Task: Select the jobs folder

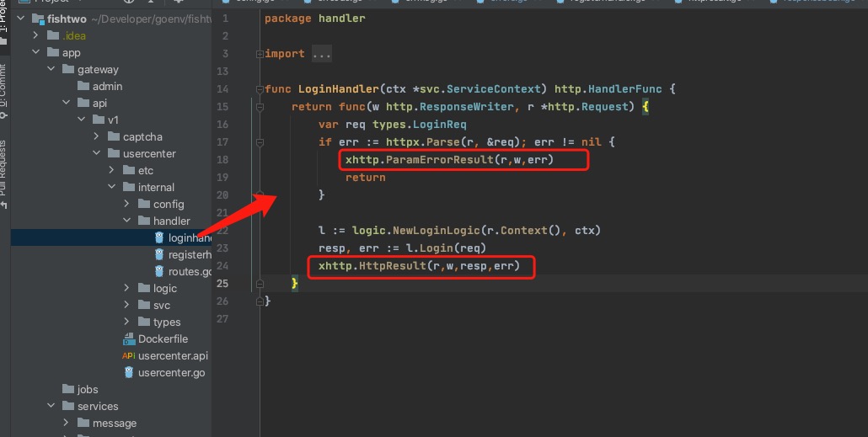Action: [88, 389]
